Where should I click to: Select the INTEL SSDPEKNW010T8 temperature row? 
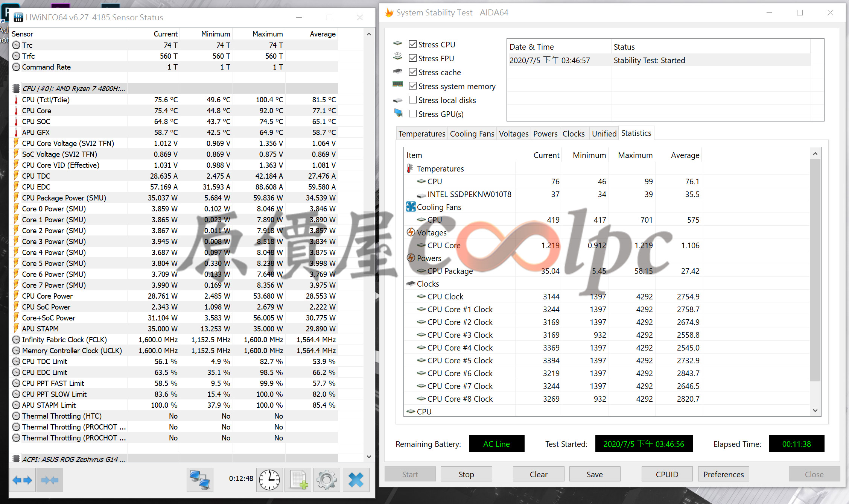553,194
